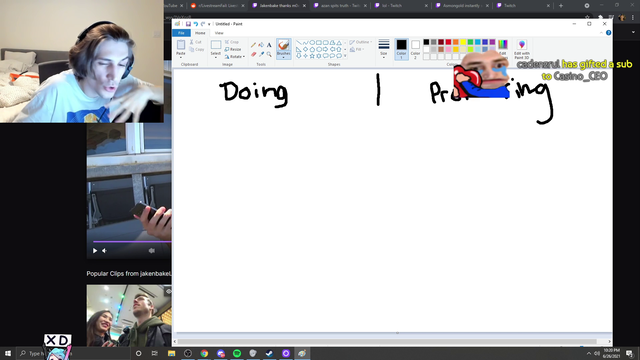Select the Color 1 box
The image size is (640, 360).
pos(401,49)
